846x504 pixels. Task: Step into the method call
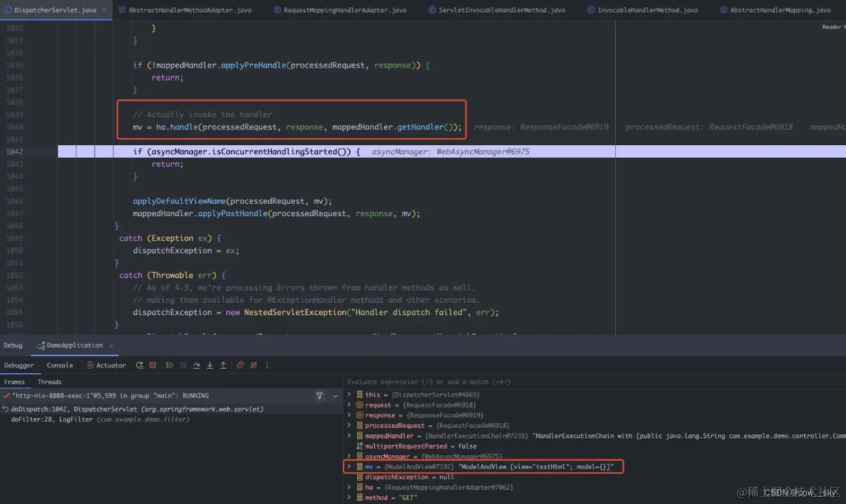[x=210, y=365]
